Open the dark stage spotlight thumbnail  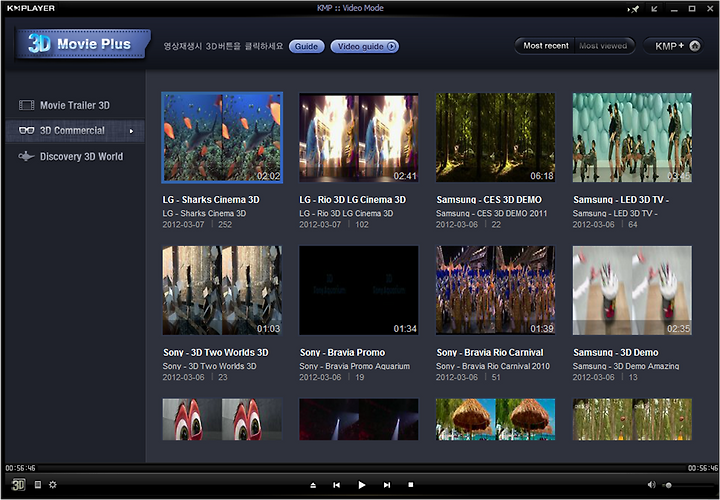(x=359, y=419)
